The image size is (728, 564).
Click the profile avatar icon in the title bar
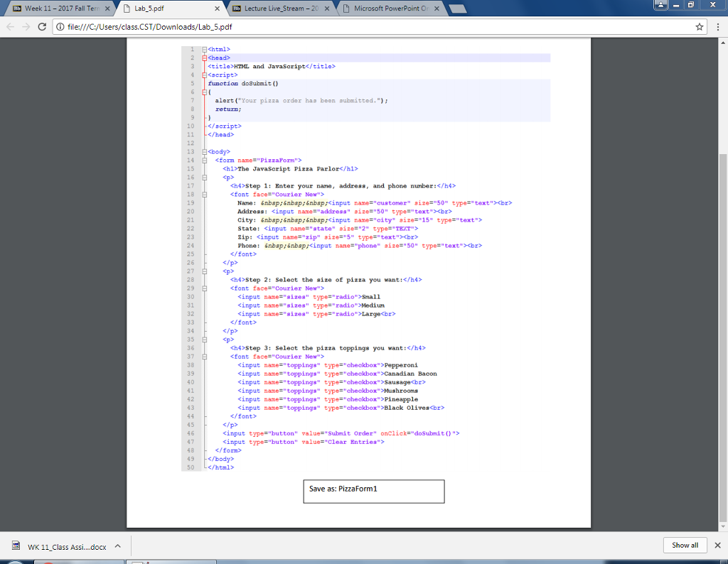click(x=661, y=5)
